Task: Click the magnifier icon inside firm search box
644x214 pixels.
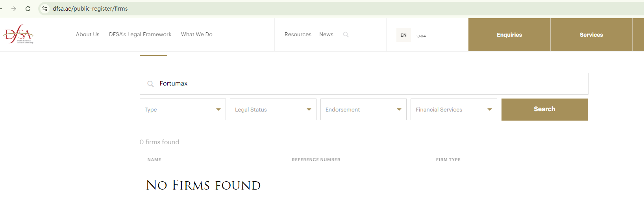Action: tap(150, 84)
